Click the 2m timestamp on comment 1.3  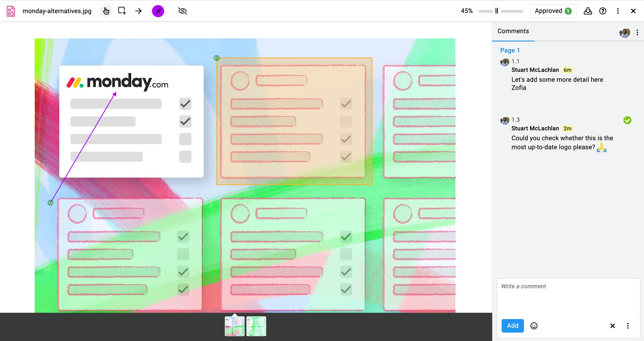click(x=568, y=129)
